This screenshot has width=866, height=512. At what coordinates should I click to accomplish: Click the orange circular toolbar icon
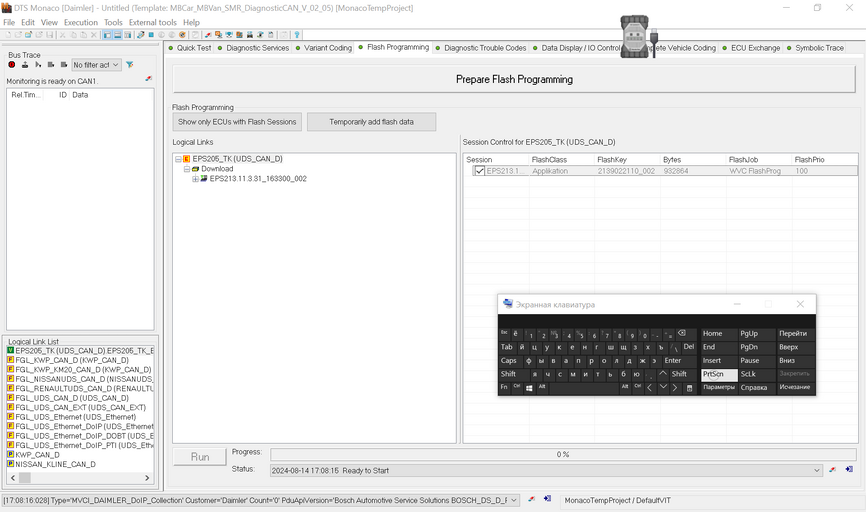(x=182, y=35)
